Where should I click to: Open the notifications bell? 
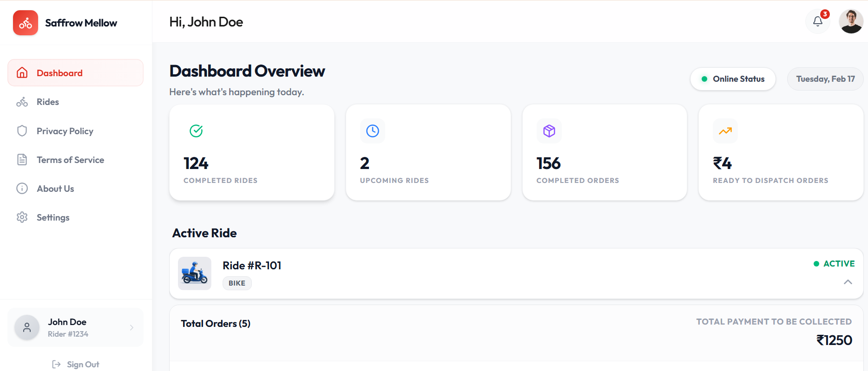(x=817, y=21)
